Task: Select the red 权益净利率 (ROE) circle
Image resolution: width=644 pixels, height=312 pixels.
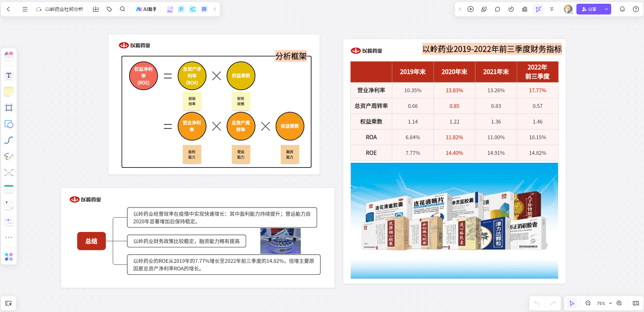Action: pyautogui.click(x=143, y=76)
